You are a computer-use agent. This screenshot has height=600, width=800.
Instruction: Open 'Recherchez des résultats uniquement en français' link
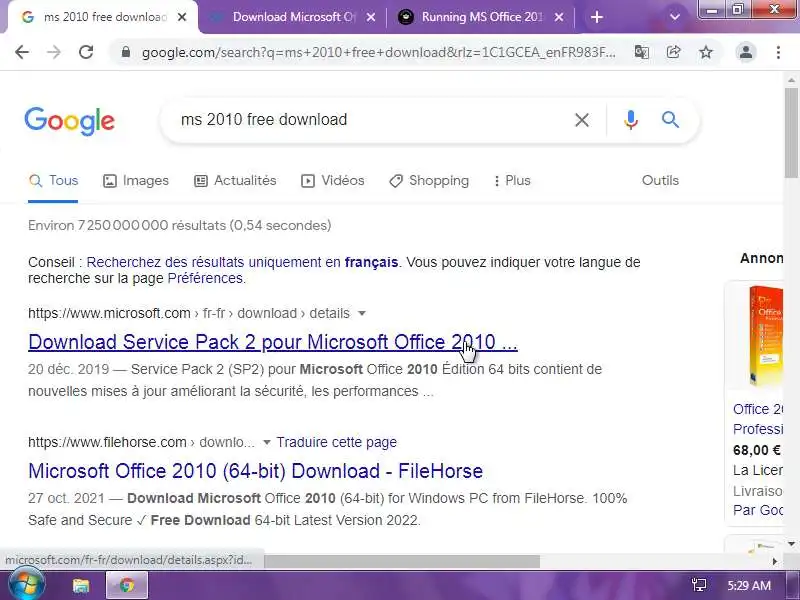point(242,262)
